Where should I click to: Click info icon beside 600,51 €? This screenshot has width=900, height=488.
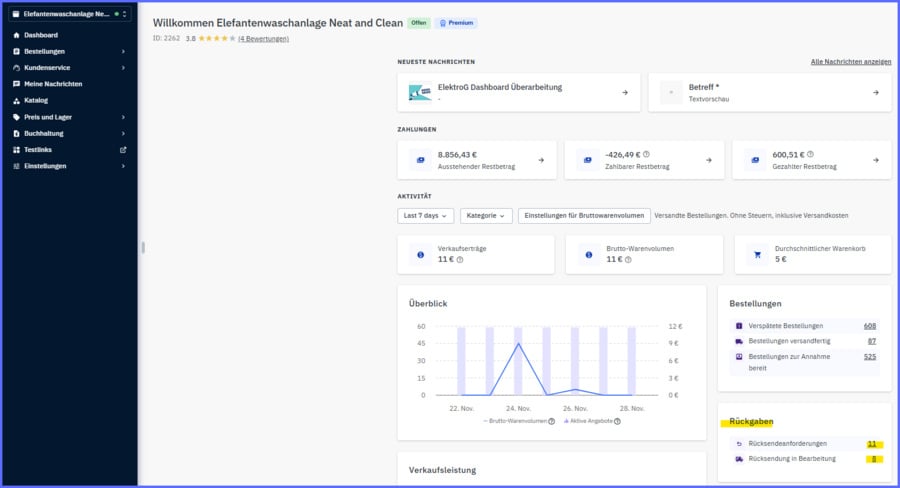pyautogui.click(x=810, y=154)
